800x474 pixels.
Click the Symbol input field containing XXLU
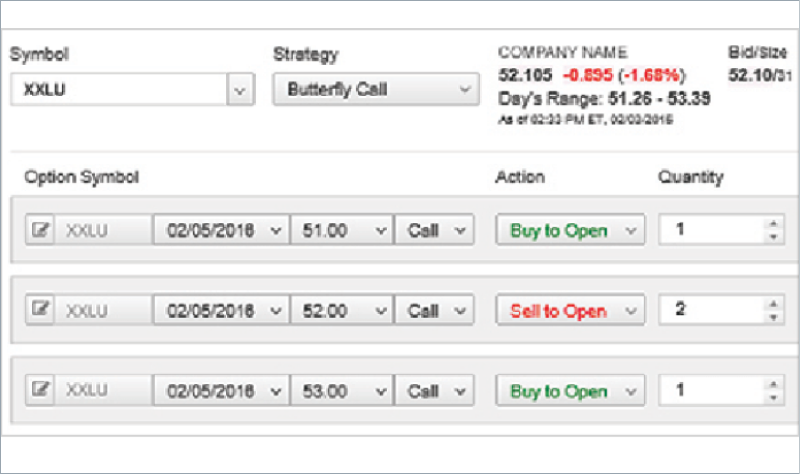(x=118, y=90)
